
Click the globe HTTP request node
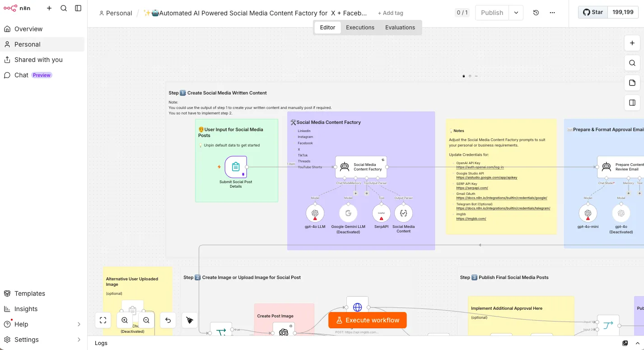coord(357,307)
